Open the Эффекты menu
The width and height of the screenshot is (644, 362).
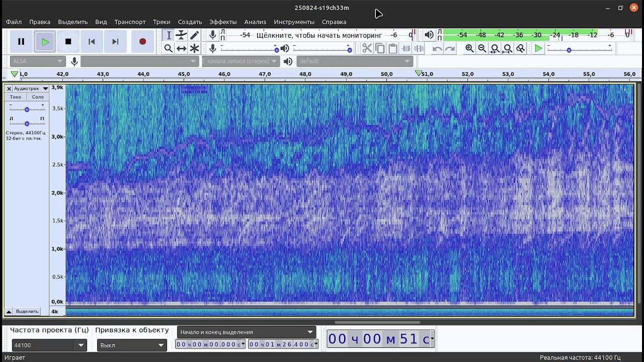pos(223,22)
